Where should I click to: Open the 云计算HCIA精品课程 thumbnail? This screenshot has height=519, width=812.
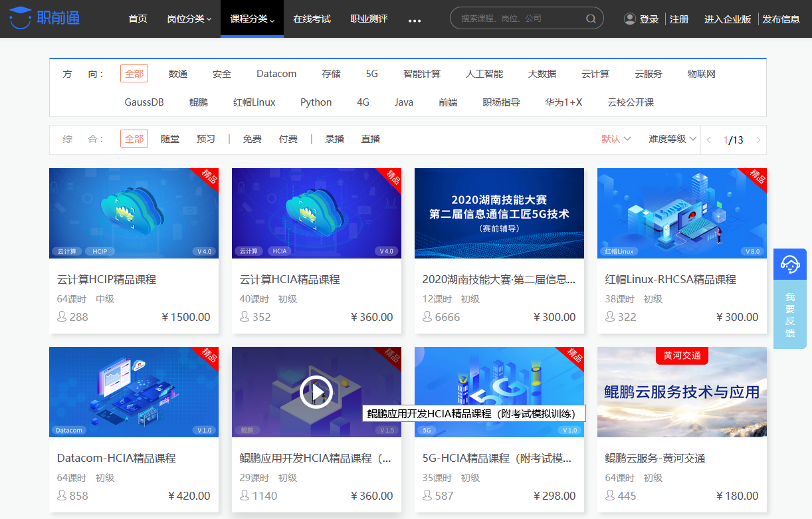click(316, 213)
